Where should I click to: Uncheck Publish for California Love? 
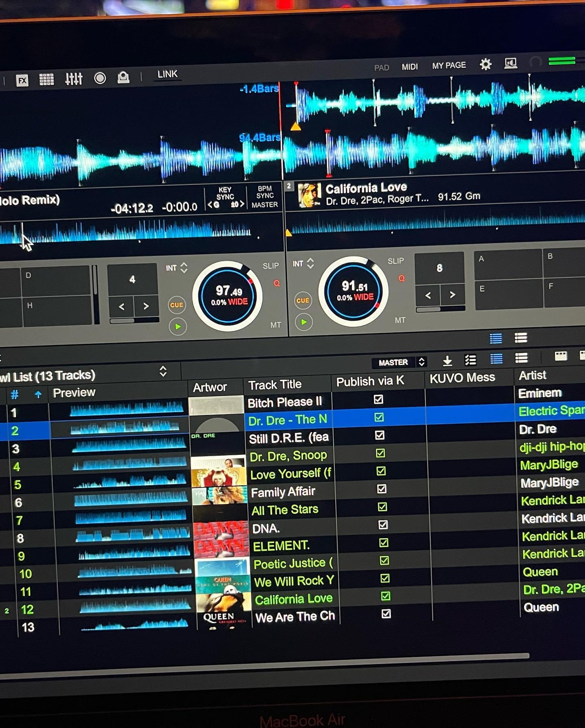click(385, 596)
